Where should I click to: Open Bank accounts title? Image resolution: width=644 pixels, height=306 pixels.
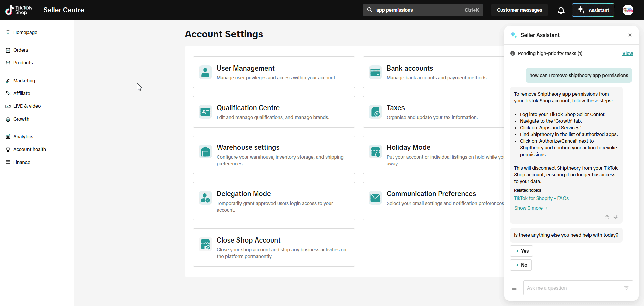(410, 68)
